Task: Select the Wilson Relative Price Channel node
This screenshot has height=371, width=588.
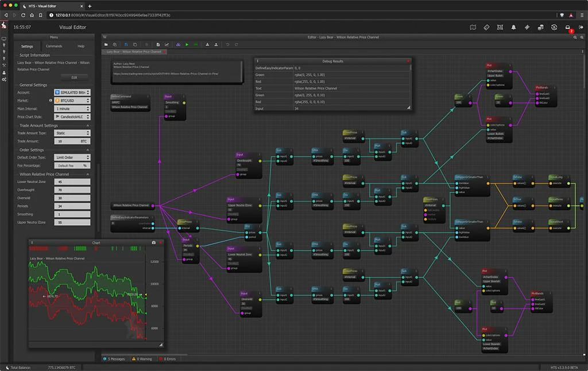Action: (x=131, y=206)
